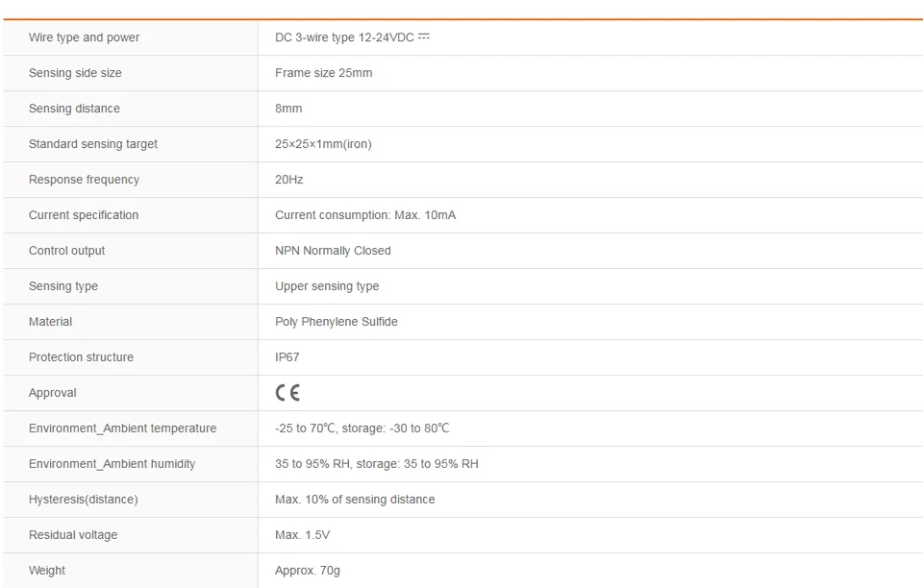
Task: Select the 'Wire type and power' label
Action: [x=84, y=37]
